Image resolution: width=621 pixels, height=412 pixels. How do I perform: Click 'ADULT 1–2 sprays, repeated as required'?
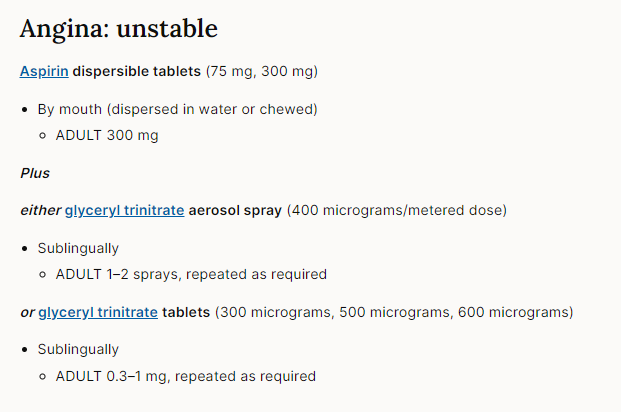pos(191,274)
